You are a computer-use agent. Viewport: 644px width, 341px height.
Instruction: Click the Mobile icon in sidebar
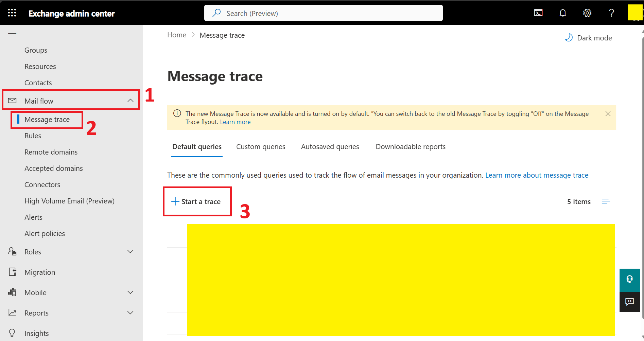point(12,292)
